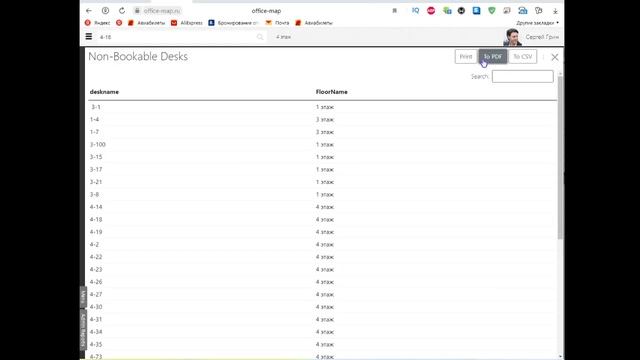Go back with the browser back arrow
The image size is (640, 360).
pos(89,11)
